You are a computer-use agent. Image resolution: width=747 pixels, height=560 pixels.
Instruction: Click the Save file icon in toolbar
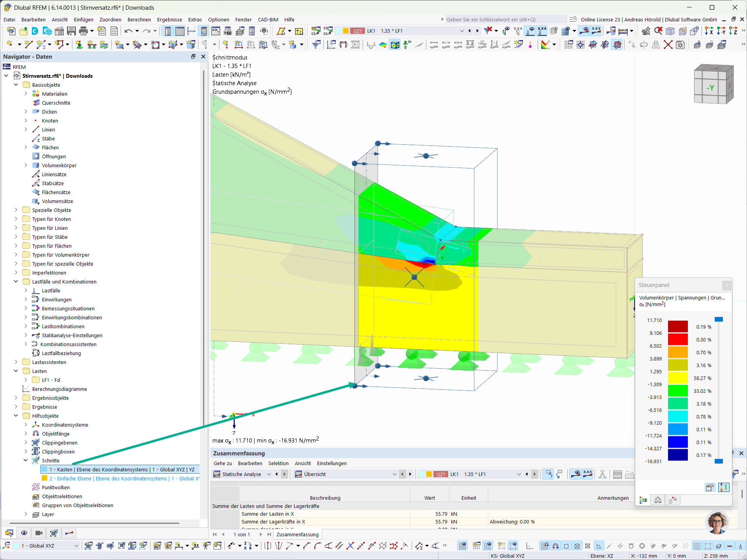tap(71, 31)
